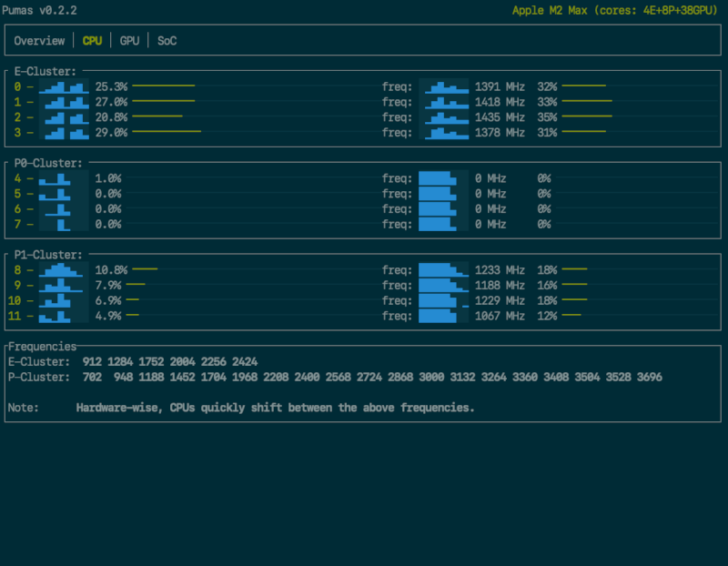Click the 2424 E-Cluster frequency value

[244, 361]
